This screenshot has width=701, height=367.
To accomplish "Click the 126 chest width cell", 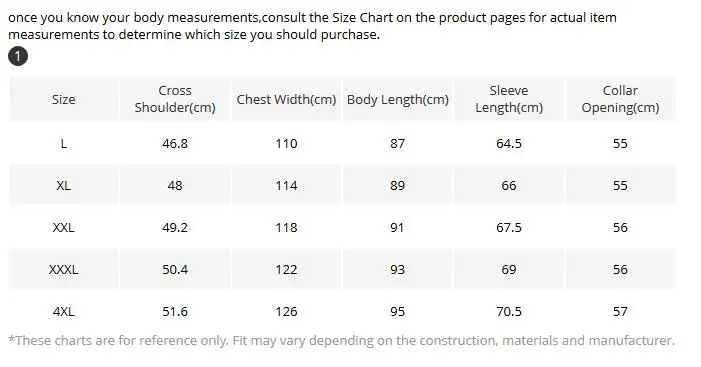I will pos(286,312).
